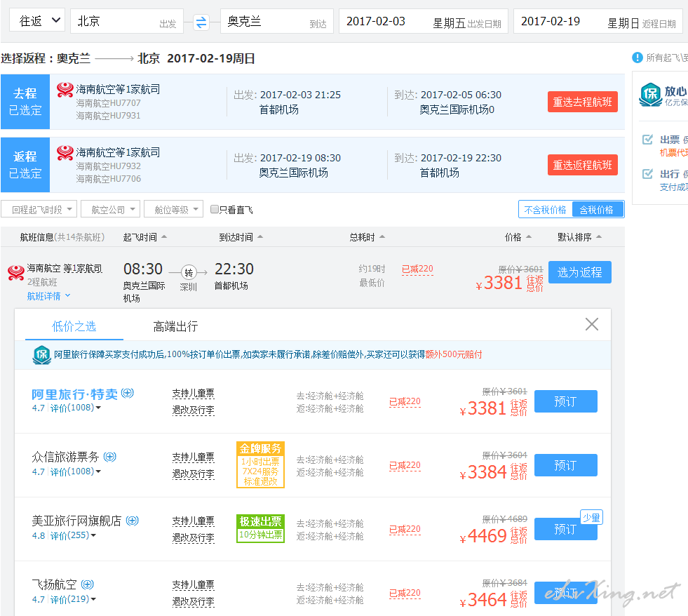
Task: Reselect return flight 重选返程航班
Action: [x=582, y=165]
